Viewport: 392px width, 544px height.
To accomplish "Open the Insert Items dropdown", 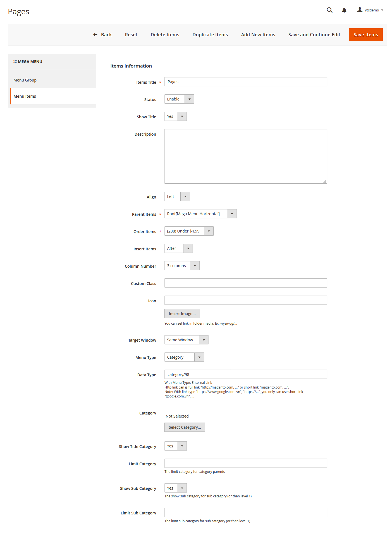I will [179, 248].
